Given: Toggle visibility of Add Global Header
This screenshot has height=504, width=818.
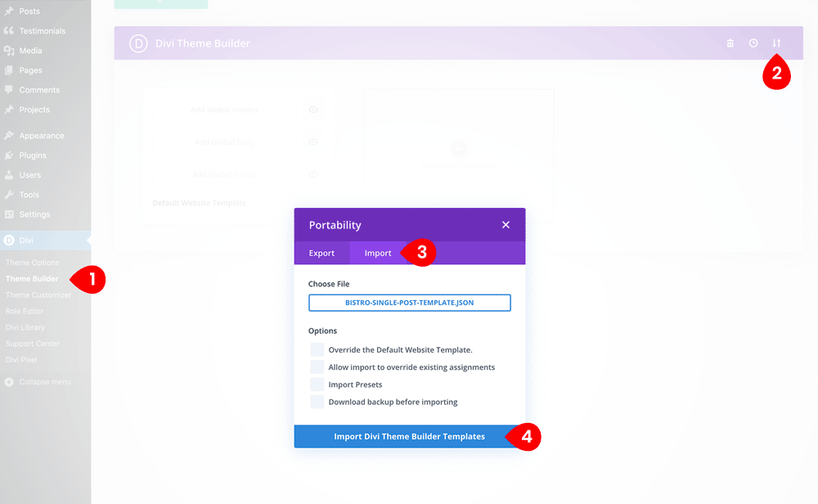Looking at the screenshot, I should pos(312,109).
